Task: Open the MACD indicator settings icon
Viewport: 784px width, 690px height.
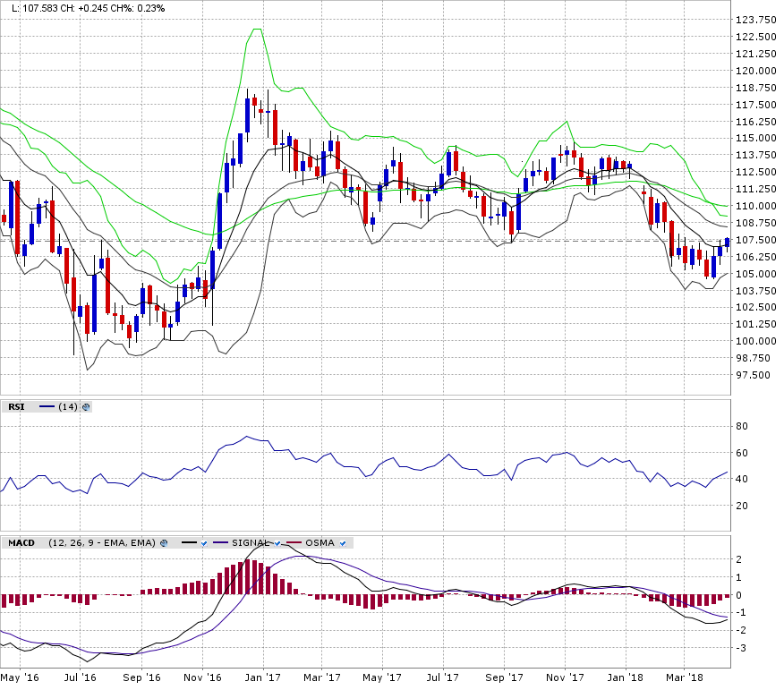Action: point(164,543)
